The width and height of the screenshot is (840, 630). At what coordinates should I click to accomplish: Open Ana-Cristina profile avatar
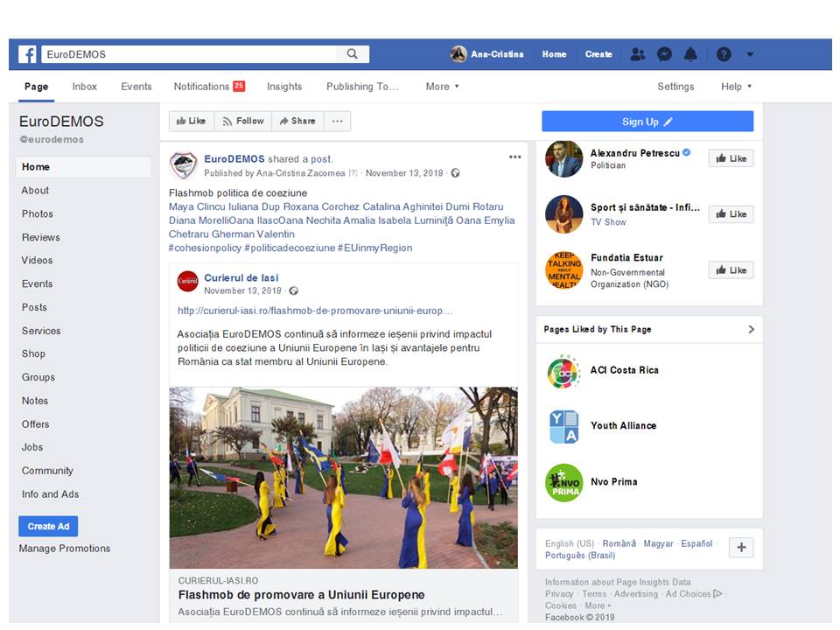(458, 54)
